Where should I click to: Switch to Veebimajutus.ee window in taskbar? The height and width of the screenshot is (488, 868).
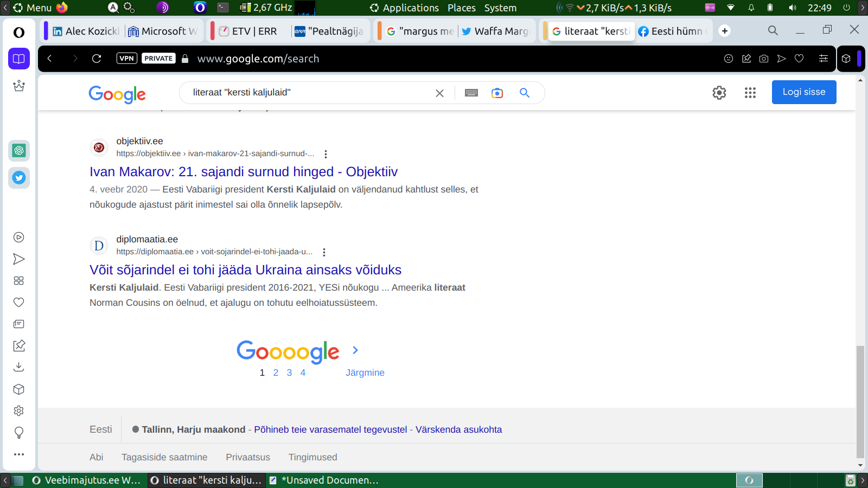(87, 480)
